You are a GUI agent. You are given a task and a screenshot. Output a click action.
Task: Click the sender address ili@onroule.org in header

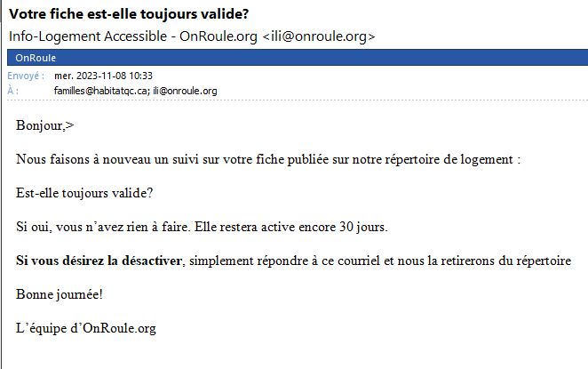(x=319, y=36)
